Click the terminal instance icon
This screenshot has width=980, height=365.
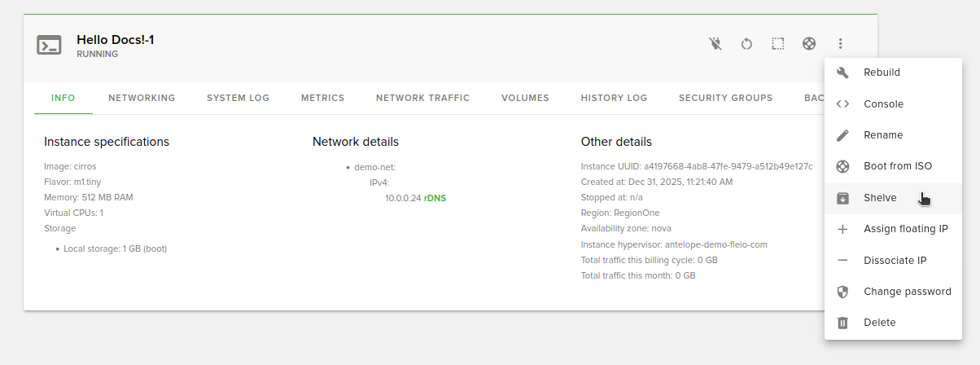[49, 46]
